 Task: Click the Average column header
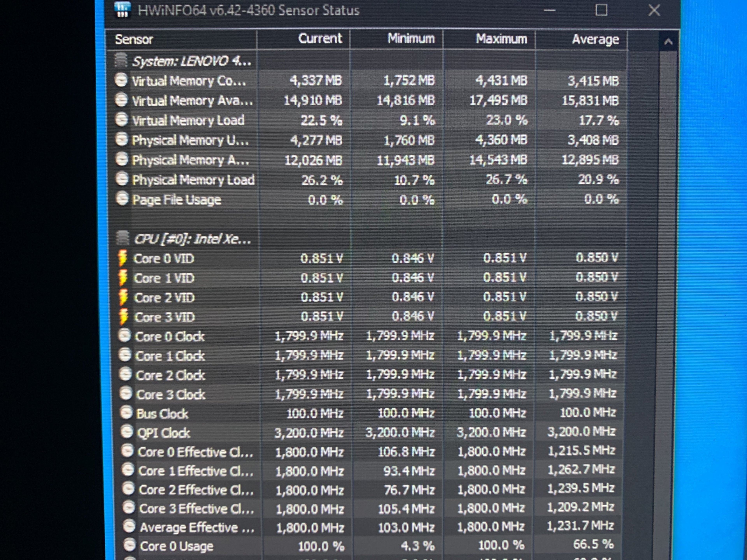(x=595, y=39)
